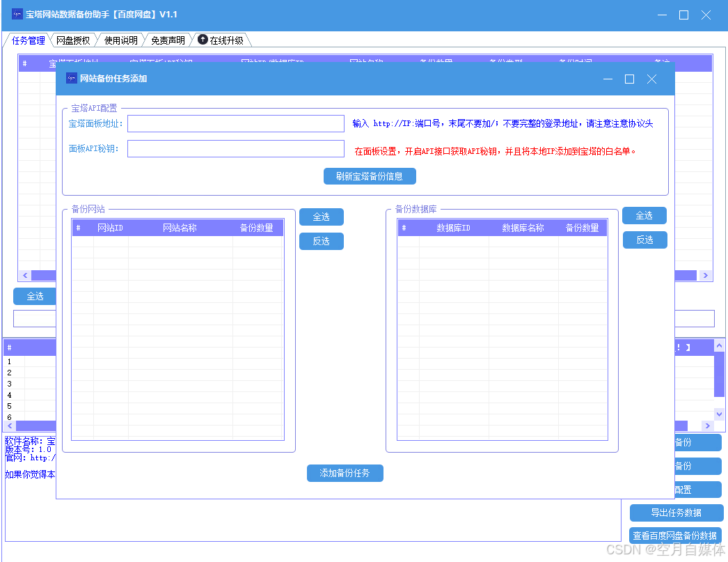Click the 刷新宝塔备份信息 button
This screenshot has height=562, width=728.
tap(370, 176)
